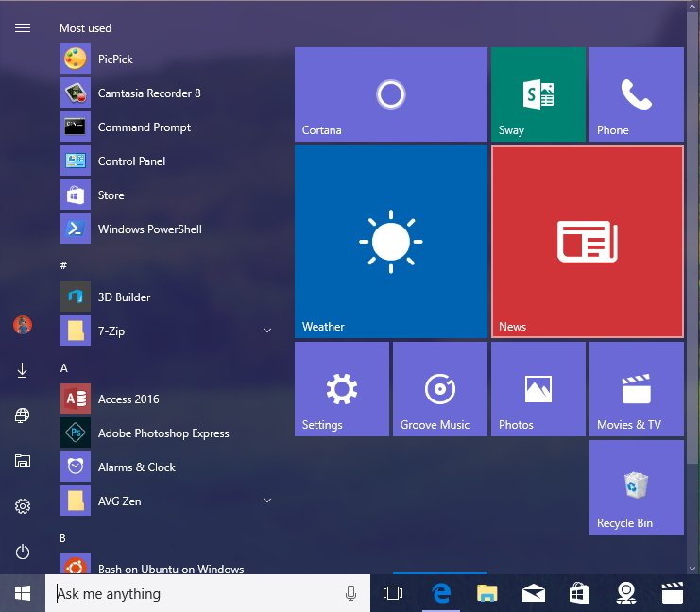This screenshot has width=700, height=612.
Task: Open Network icon in Start sidebar
Action: click(23, 416)
